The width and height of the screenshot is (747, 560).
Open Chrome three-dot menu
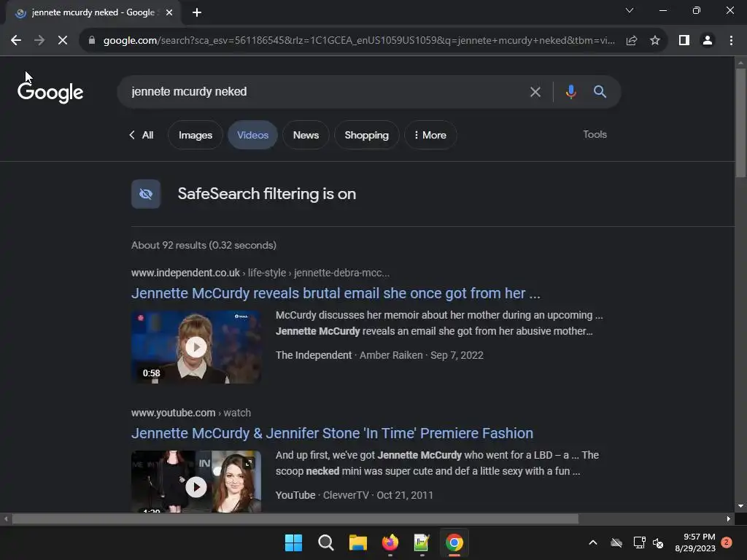click(x=731, y=41)
